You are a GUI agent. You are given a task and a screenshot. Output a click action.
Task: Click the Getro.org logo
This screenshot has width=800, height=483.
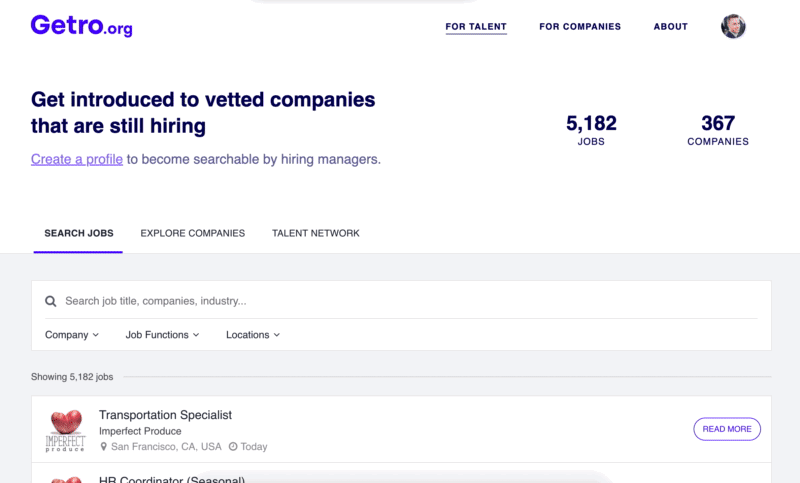82,26
